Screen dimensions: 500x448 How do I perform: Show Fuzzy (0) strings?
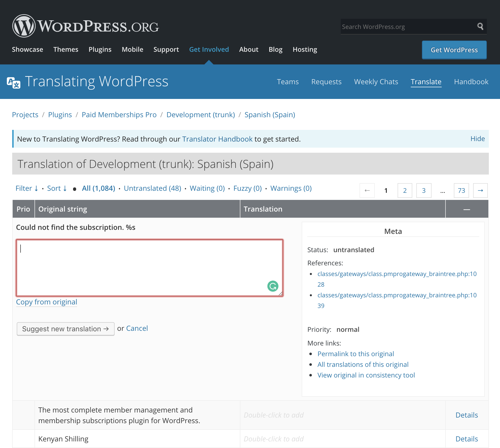point(247,188)
